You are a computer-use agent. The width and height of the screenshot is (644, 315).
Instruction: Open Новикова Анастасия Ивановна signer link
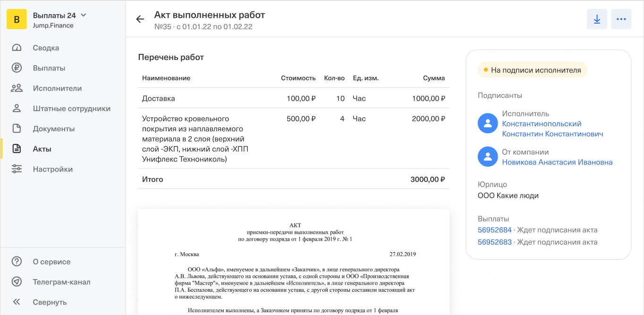[557, 162]
